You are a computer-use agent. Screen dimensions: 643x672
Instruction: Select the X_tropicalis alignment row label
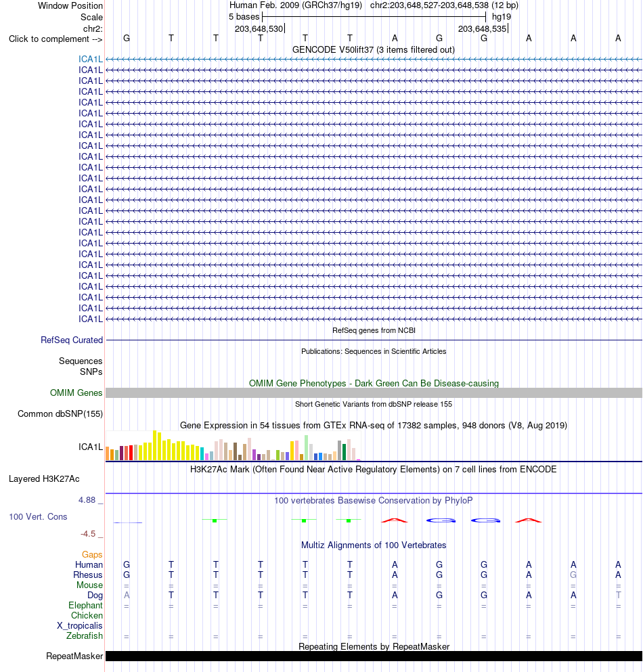[80, 626]
